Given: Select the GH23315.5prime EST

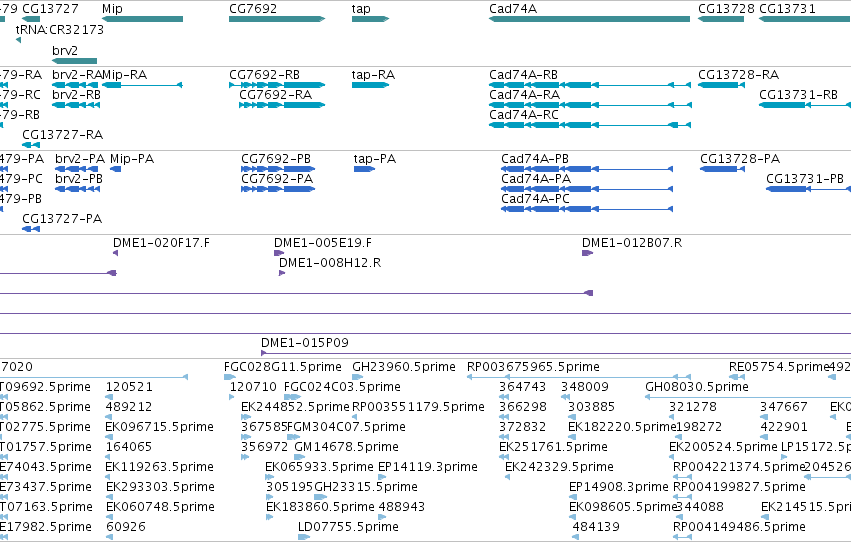Looking at the screenshot, I should [321, 497].
